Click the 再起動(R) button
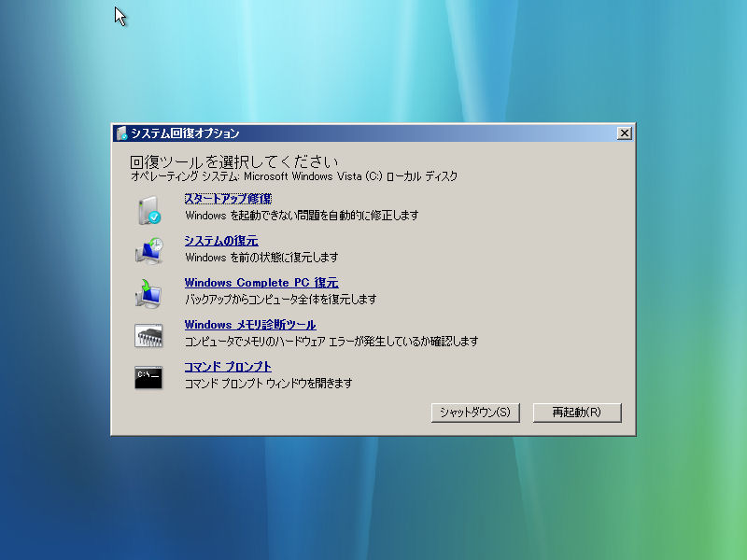This screenshot has width=747, height=560. pyautogui.click(x=577, y=413)
